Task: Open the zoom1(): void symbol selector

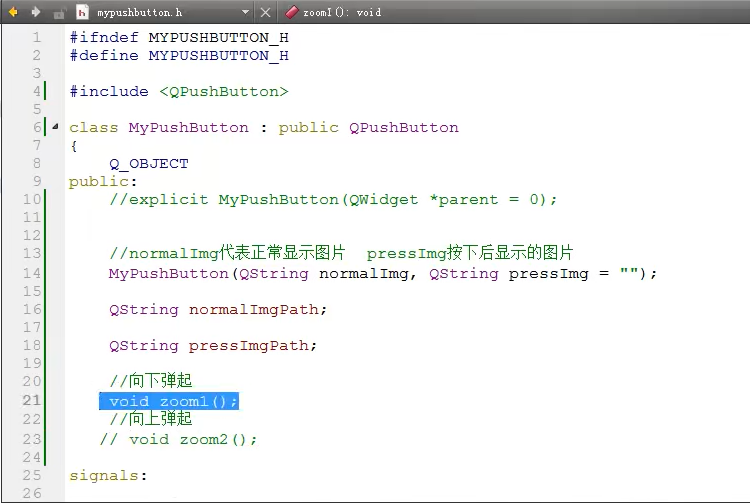Action: [342, 12]
